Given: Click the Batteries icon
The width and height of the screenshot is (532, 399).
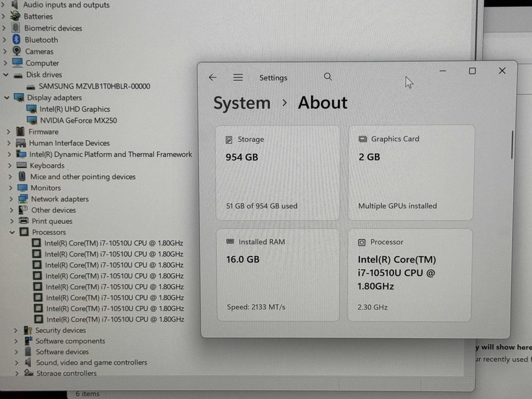Looking at the screenshot, I should (15, 16).
